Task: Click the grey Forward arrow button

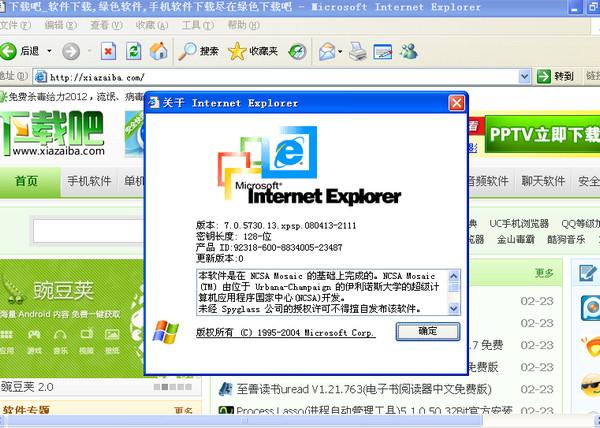Action: pos(71,51)
